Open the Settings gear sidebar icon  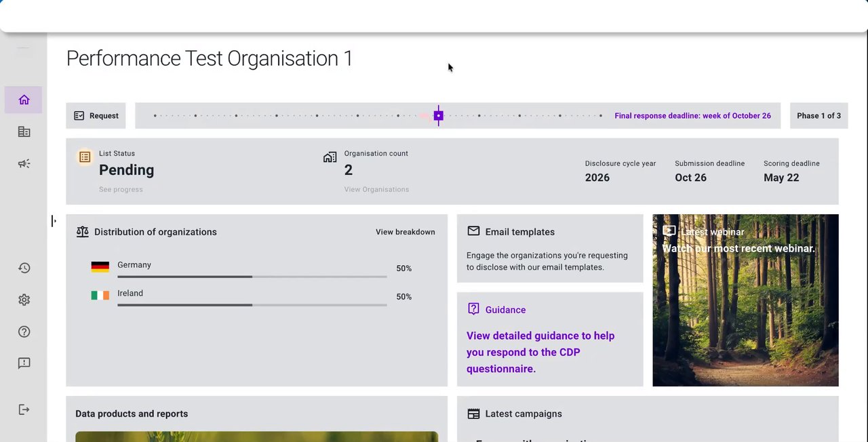[x=24, y=300]
